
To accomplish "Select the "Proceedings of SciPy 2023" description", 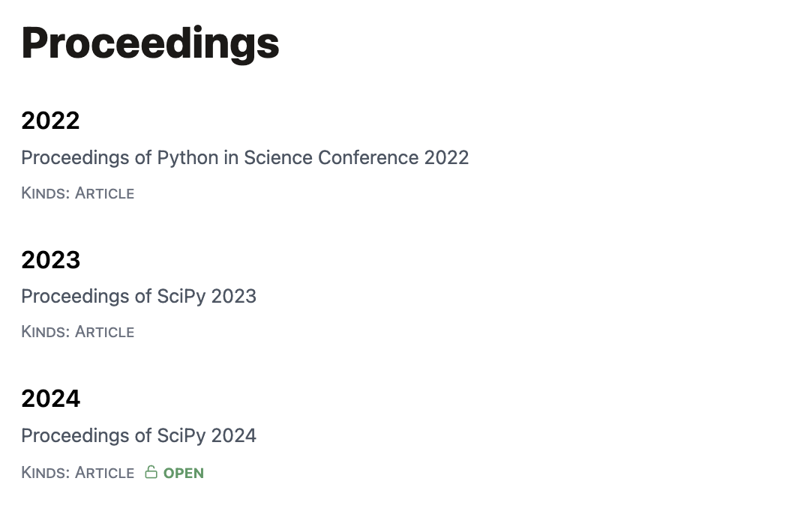I will [139, 296].
